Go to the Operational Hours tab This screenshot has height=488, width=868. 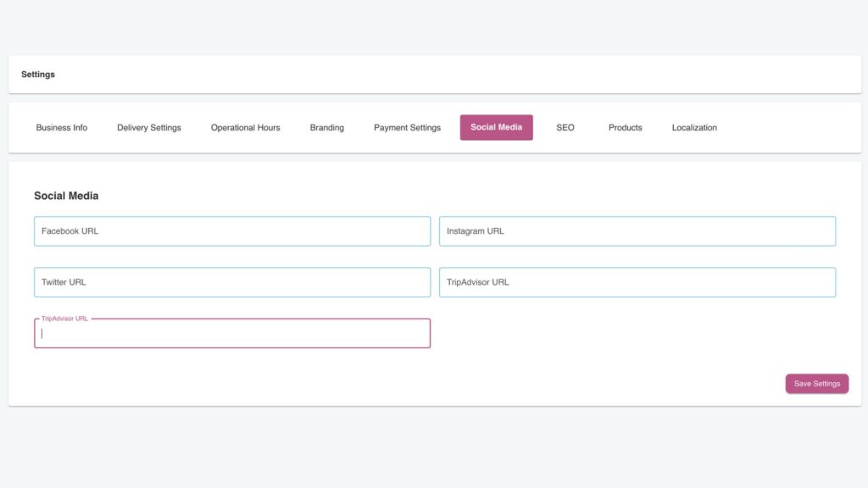pos(245,128)
